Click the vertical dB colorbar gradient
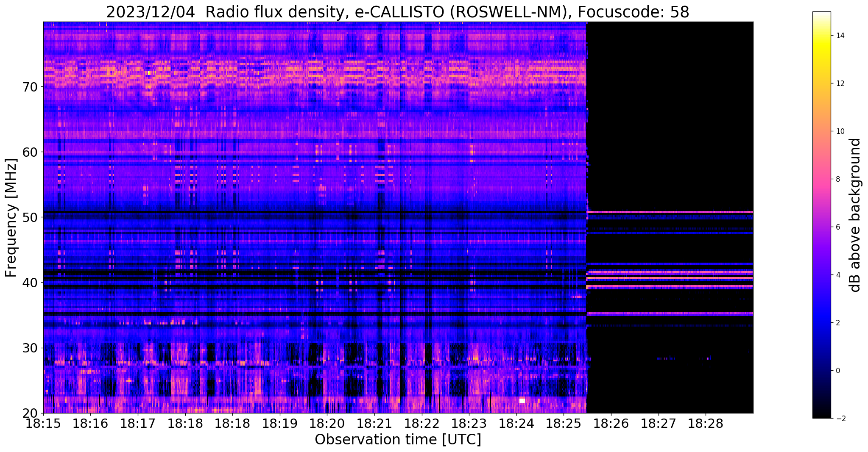The width and height of the screenshot is (868, 452). coord(821,215)
